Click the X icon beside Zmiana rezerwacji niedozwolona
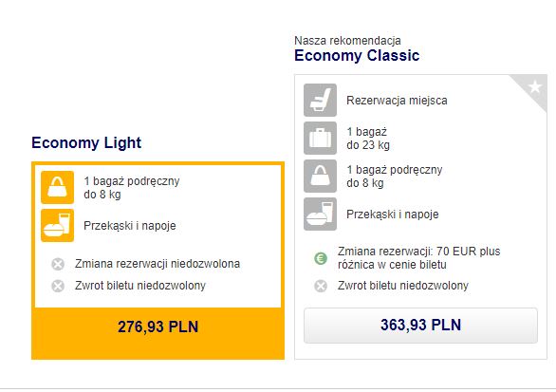This screenshot has height=392, width=556. point(58,264)
